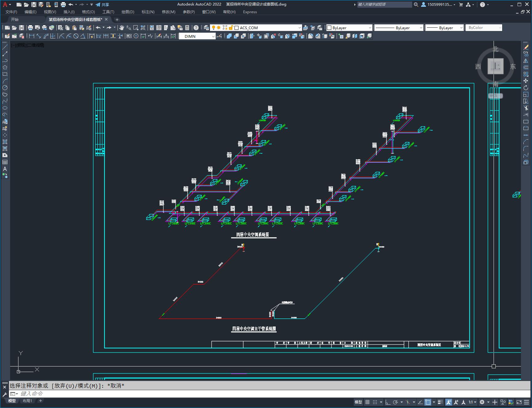The height and width of the screenshot is (408, 532).
Task: Click the customize status bar menu button
Action: (526, 402)
